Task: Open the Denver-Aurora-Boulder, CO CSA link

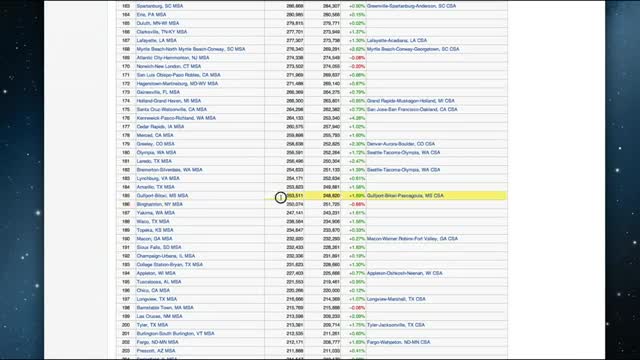Action: (400, 144)
